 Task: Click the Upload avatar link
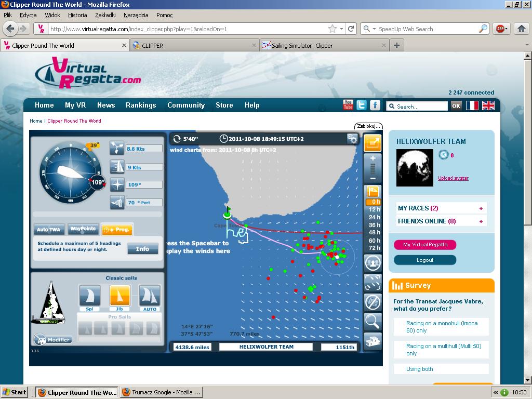453,178
